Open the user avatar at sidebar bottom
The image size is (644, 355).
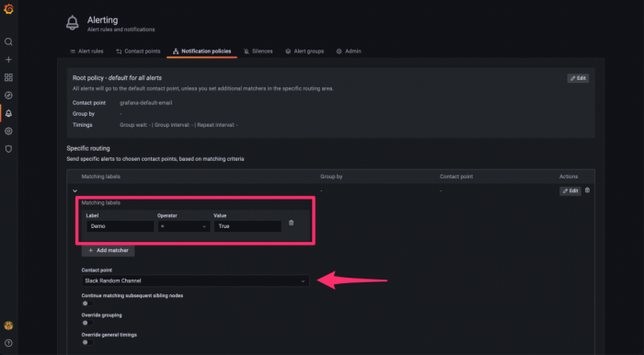(8, 326)
